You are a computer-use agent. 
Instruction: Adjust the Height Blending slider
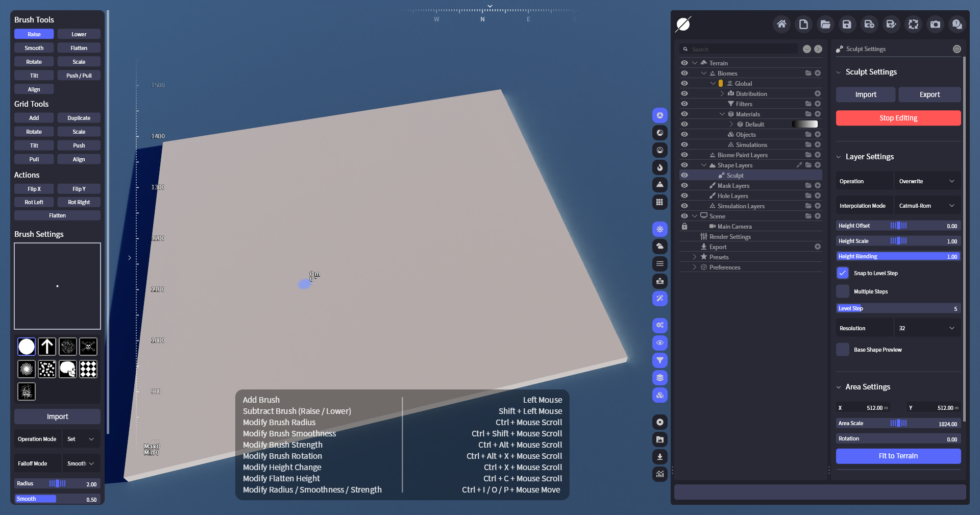pyautogui.click(x=898, y=256)
